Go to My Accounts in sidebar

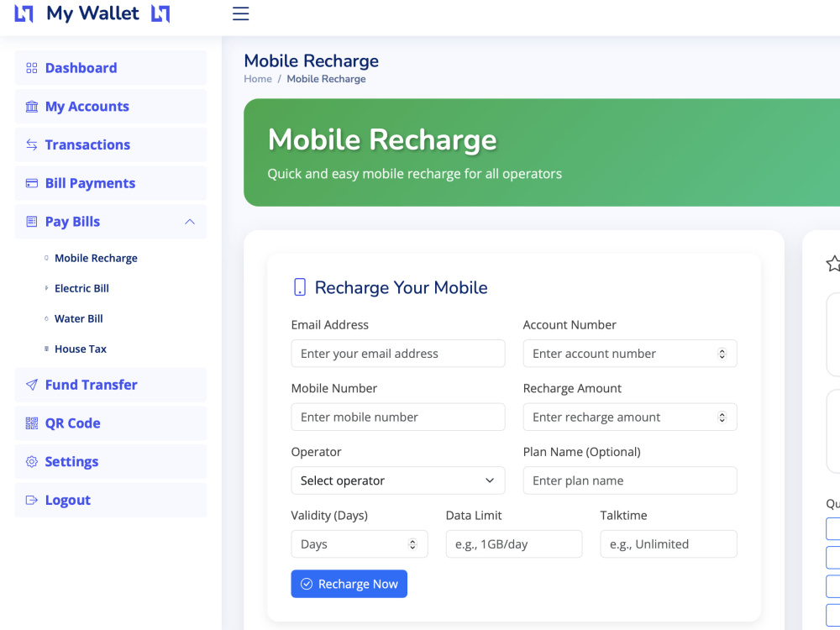(x=111, y=107)
